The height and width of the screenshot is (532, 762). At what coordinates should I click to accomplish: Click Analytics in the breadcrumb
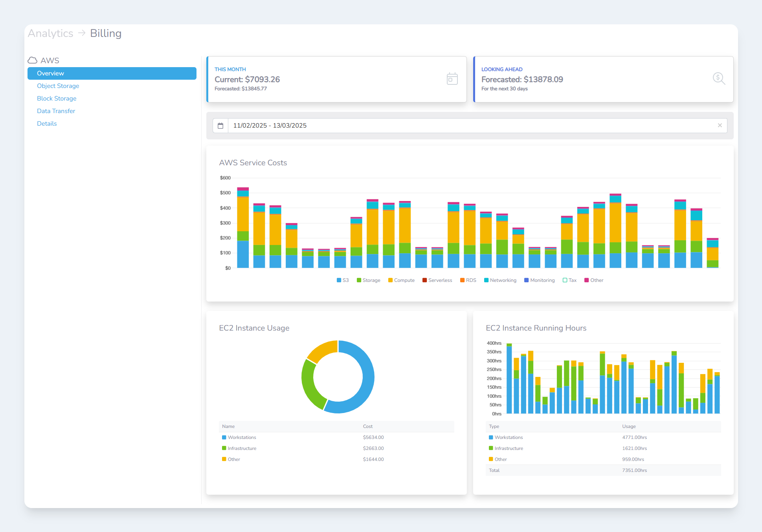(50, 33)
